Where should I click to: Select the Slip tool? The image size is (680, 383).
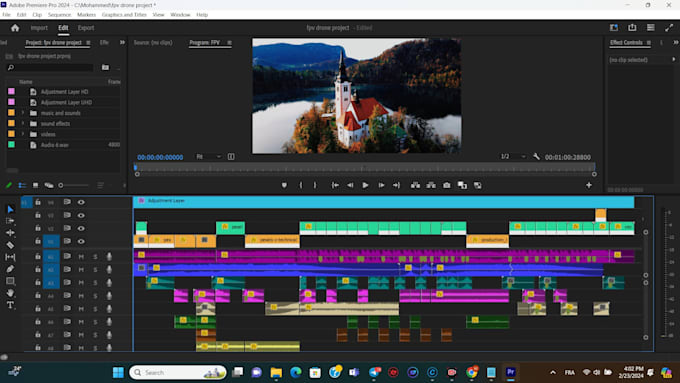tap(10, 257)
